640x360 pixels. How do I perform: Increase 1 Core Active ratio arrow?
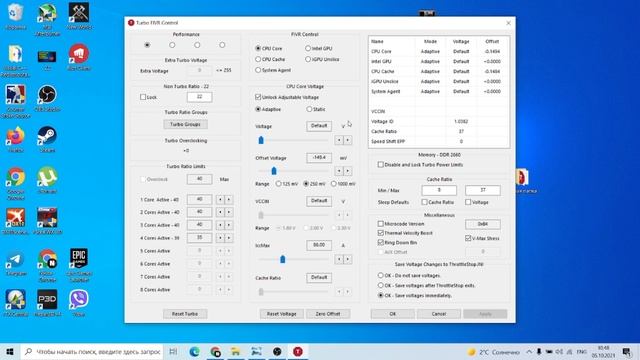[x=229, y=200]
